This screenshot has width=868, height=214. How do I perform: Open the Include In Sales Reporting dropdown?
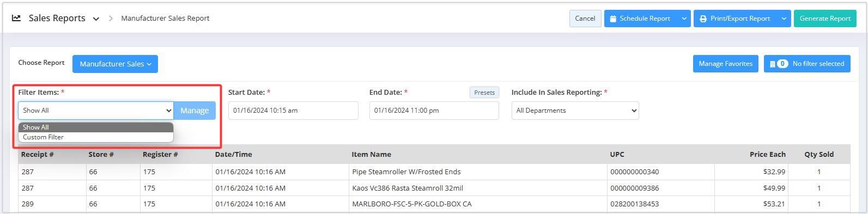coord(575,111)
